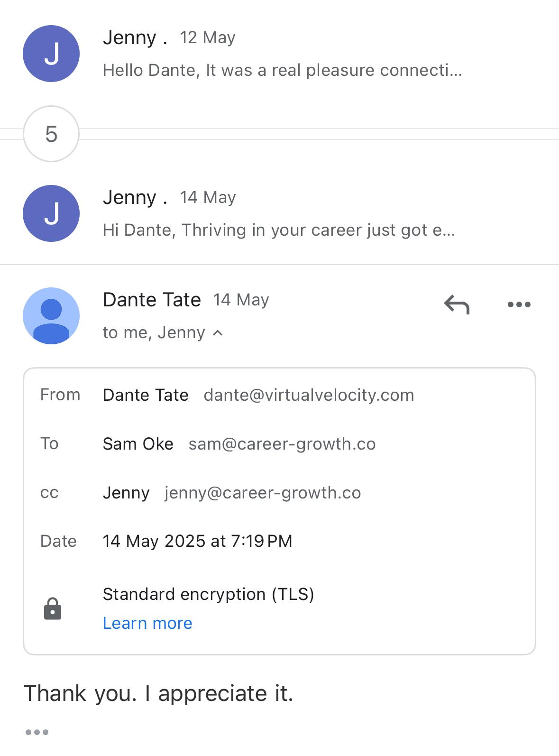The height and width of the screenshot is (756, 559).
Task: Open the Learn more encryption link
Action: tap(147, 623)
